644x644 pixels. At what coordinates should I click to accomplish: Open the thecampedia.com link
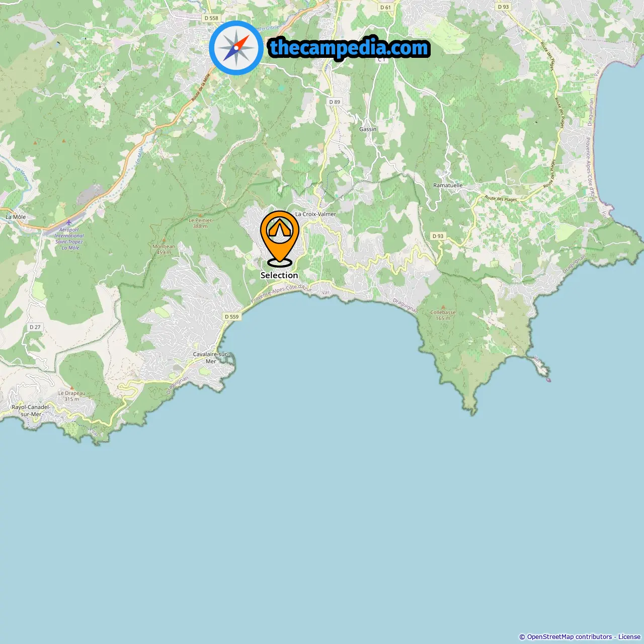point(349,48)
